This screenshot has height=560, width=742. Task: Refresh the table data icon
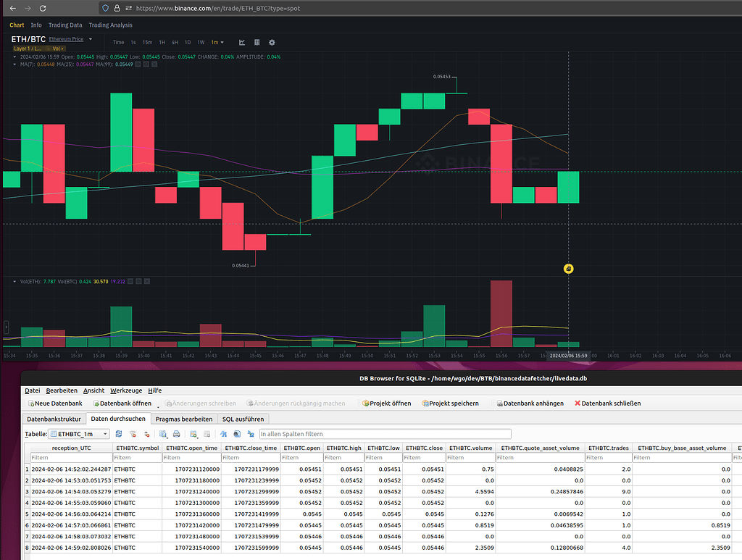pyautogui.click(x=119, y=434)
